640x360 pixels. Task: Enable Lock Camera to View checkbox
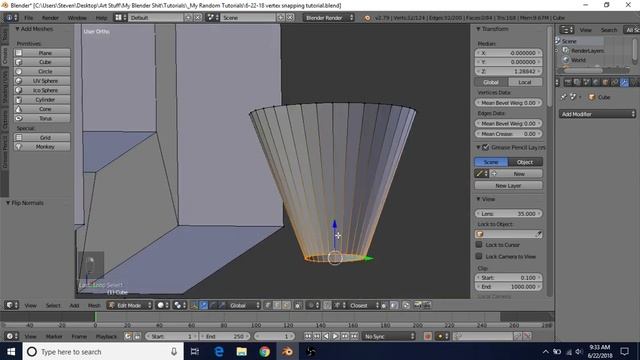(479, 256)
